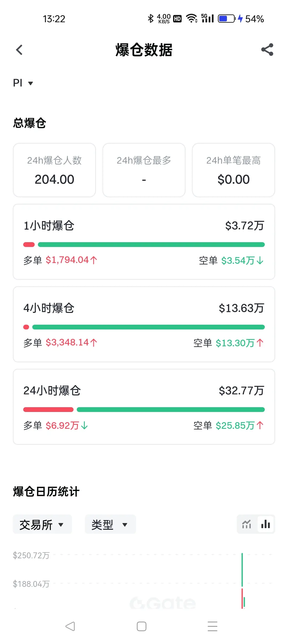The image size is (288, 644).
Task: Select the 4小时爆仓 panel
Action: pos(144,324)
